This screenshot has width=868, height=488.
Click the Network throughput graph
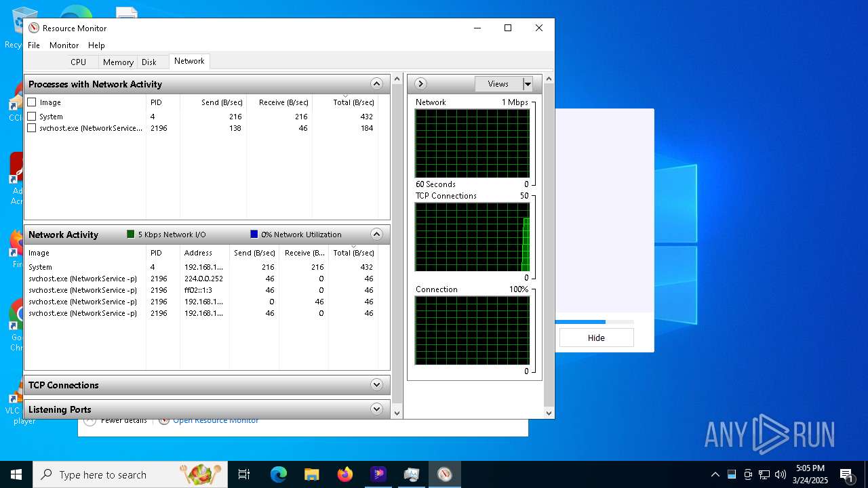[472, 144]
